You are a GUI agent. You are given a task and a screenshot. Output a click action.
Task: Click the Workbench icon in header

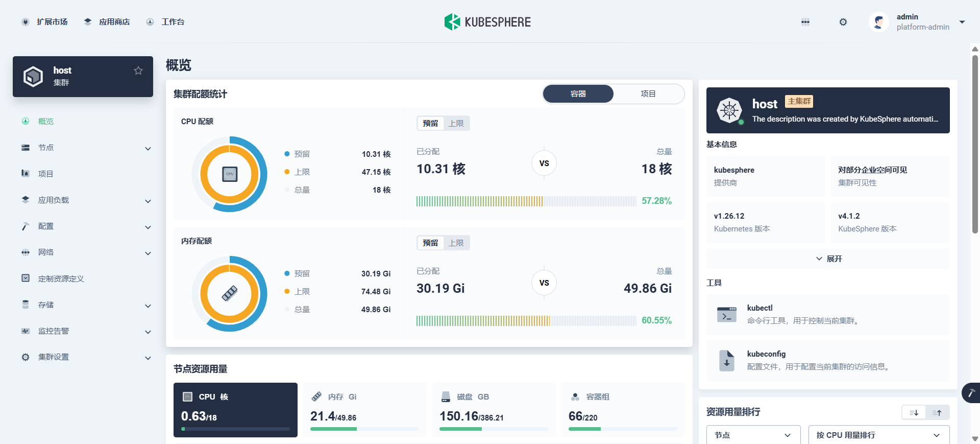tap(150, 22)
